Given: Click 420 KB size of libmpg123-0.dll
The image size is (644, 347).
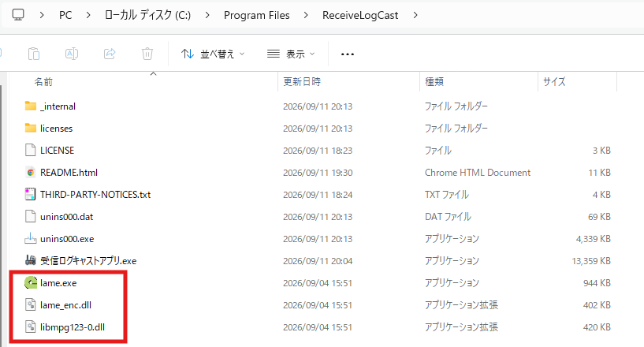Looking at the screenshot, I should 597,327.
